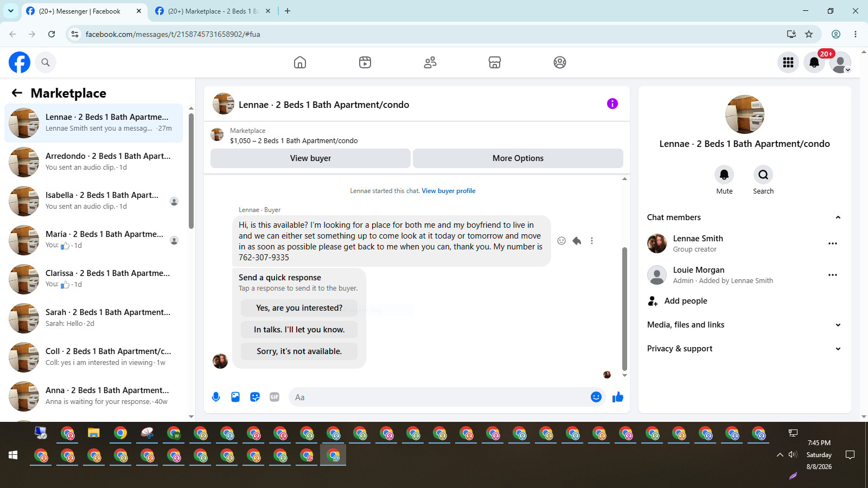
Task: Open the Anna conversation
Action: pyautogui.click(x=93, y=396)
